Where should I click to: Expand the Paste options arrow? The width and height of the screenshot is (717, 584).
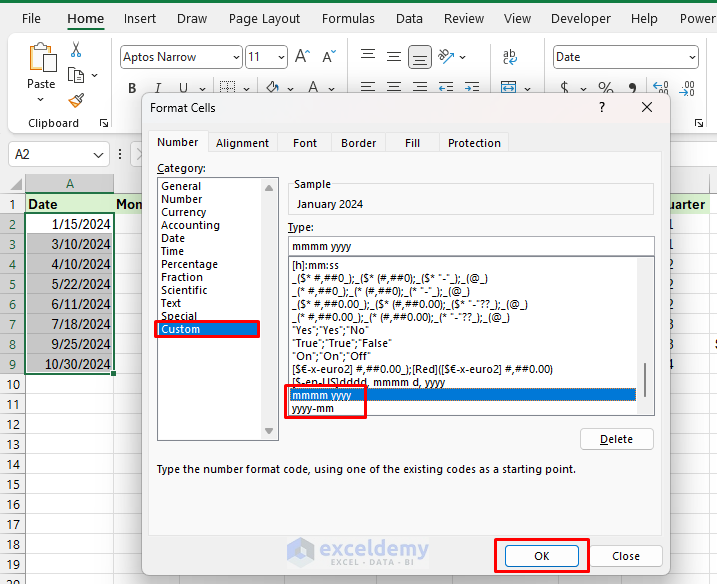pyautogui.click(x=41, y=100)
